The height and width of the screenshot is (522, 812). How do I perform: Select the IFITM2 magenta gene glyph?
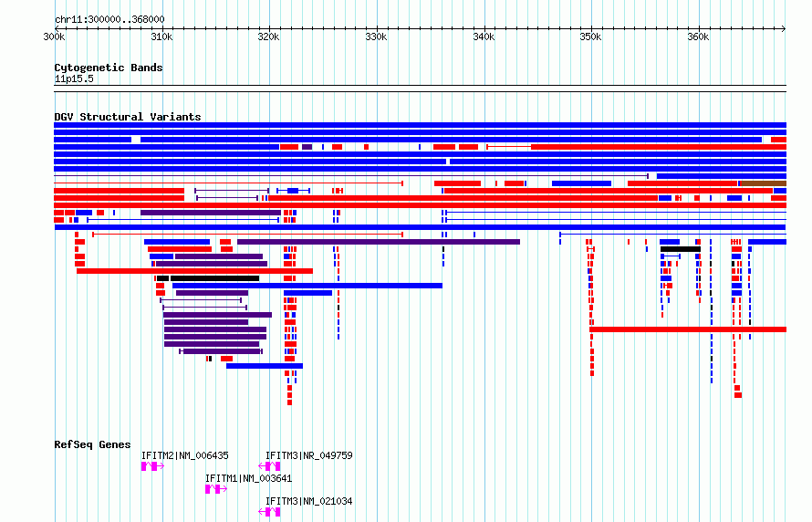pyautogui.click(x=152, y=466)
